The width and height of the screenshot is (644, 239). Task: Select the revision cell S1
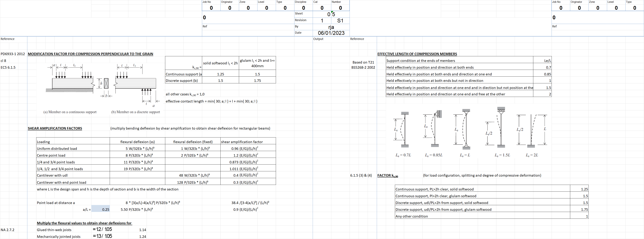pyautogui.click(x=340, y=20)
